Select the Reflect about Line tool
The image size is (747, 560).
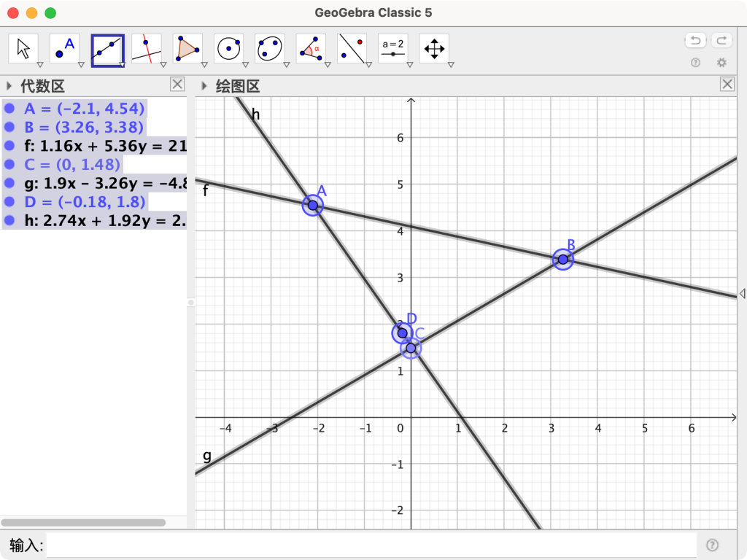(x=351, y=49)
